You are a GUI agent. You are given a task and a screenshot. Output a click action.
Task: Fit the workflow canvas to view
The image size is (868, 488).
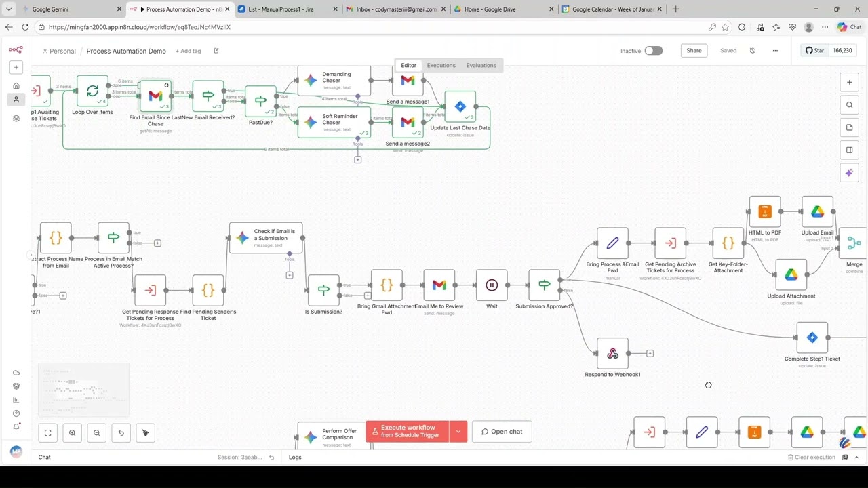point(48,432)
